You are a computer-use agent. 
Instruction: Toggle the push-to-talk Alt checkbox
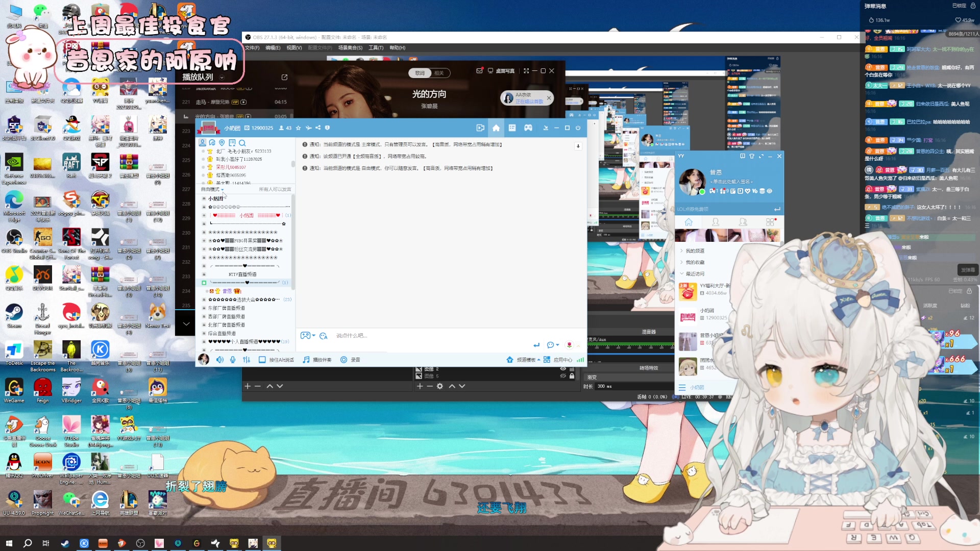pyautogui.click(x=262, y=360)
